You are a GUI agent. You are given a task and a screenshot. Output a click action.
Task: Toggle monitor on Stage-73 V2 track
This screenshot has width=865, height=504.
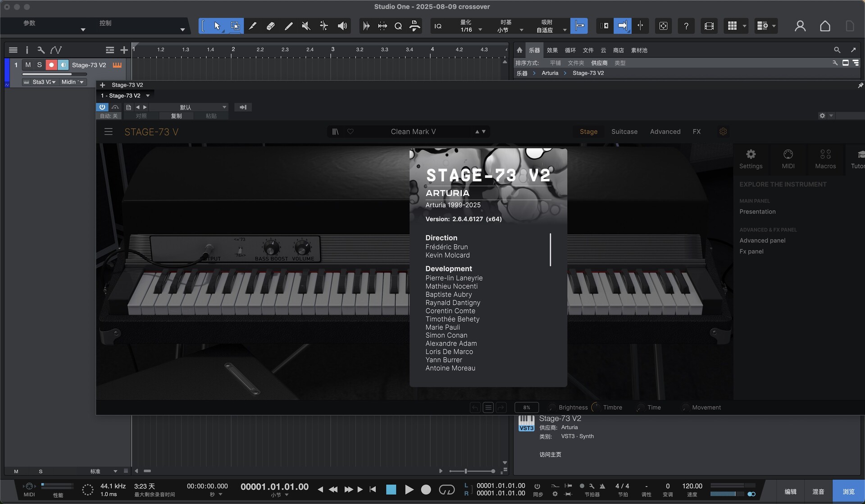(63, 65)
